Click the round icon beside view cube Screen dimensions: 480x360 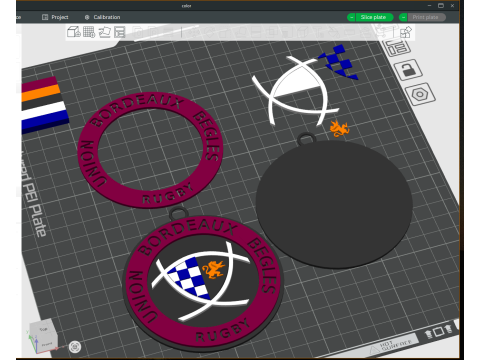75,347
